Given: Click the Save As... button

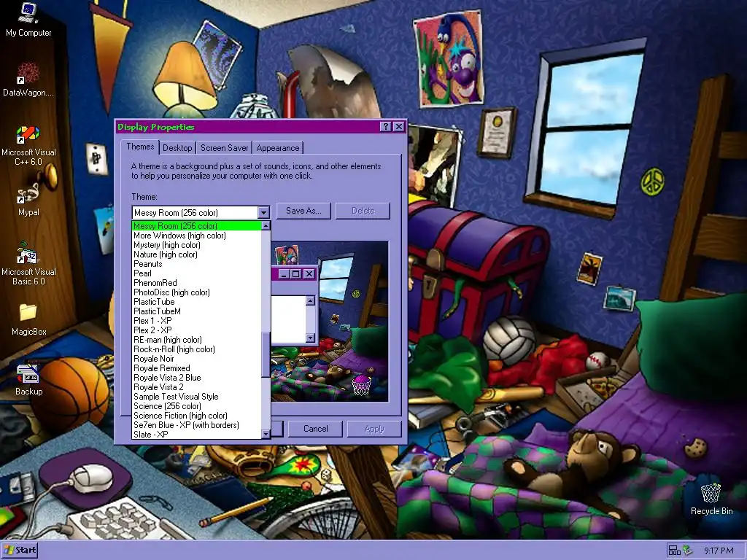Looking at the screenshot, I should click(x=303, y=211).
